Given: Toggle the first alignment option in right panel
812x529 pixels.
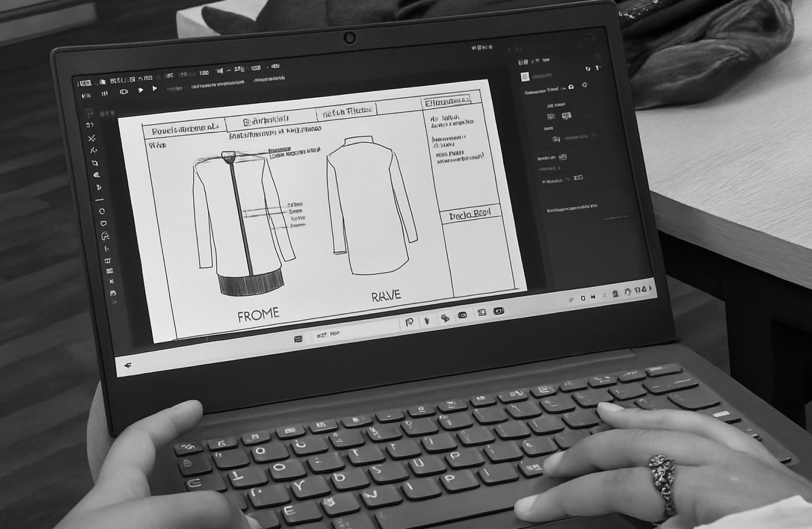Looking at the screenshot, I should (551, 117).
